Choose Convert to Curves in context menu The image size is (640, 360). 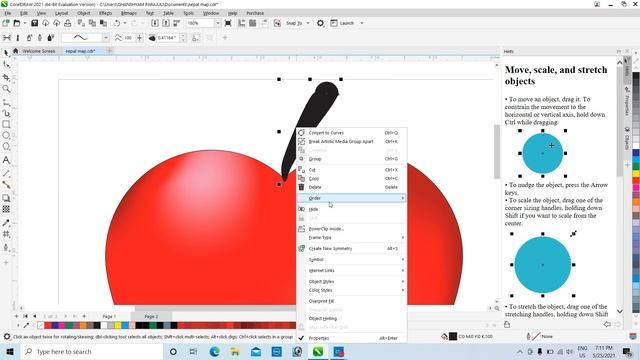click(x=351, y=133)
